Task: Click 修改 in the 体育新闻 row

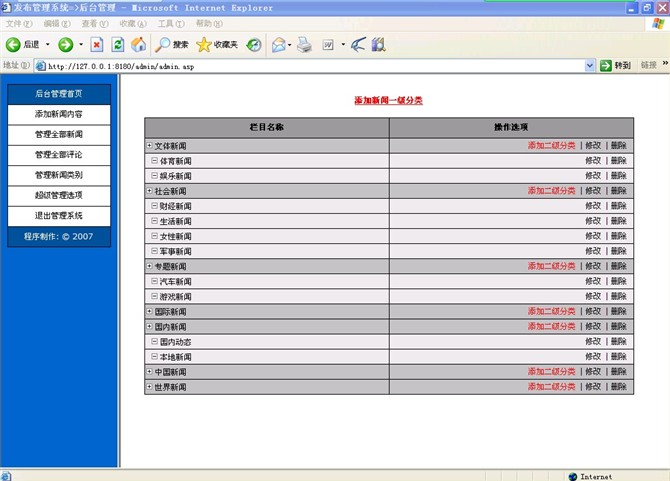Action: [x=593, y=161]
